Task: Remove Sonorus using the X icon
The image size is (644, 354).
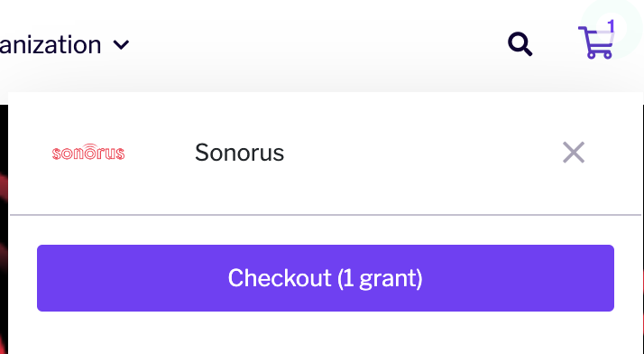Action: pyautogui.click(x=574, y=153)
